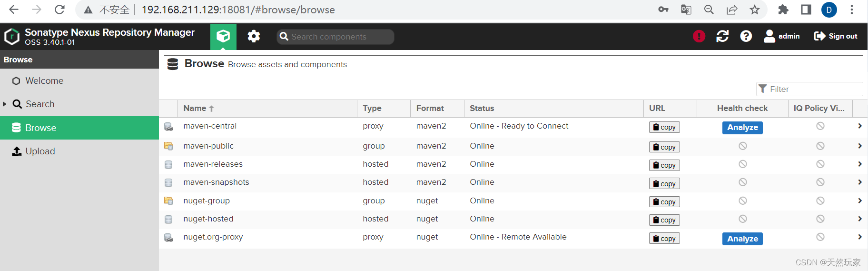Expand Search tree arrow in sidebar
The height and width of the screenshot is (271, 868).
click(x=5, y=104)
